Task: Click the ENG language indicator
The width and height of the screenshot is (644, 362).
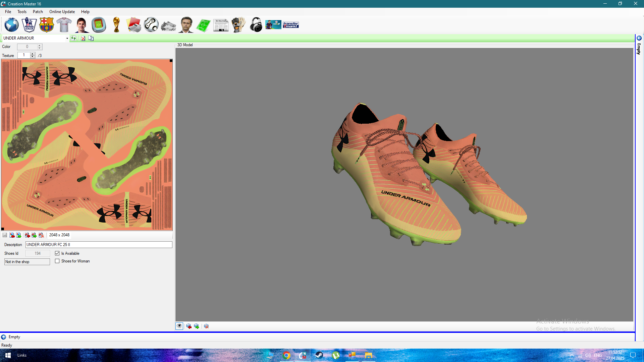Action: [598, 355]
